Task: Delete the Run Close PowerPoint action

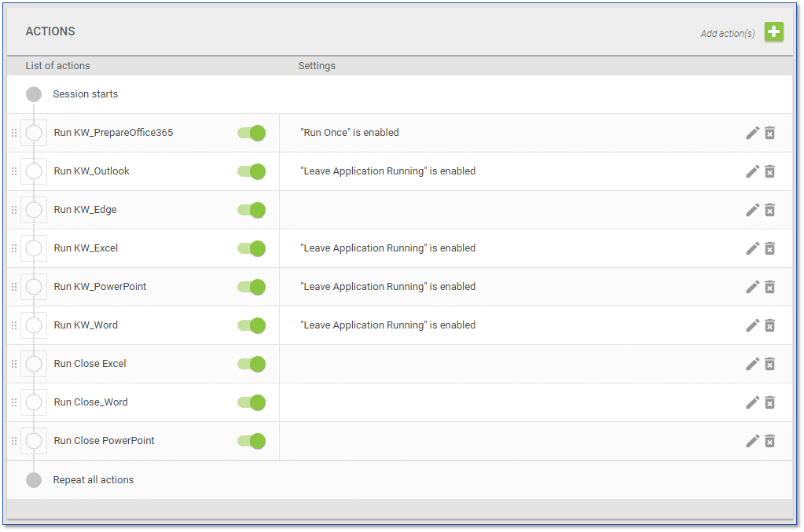Action: pos(769,441)
